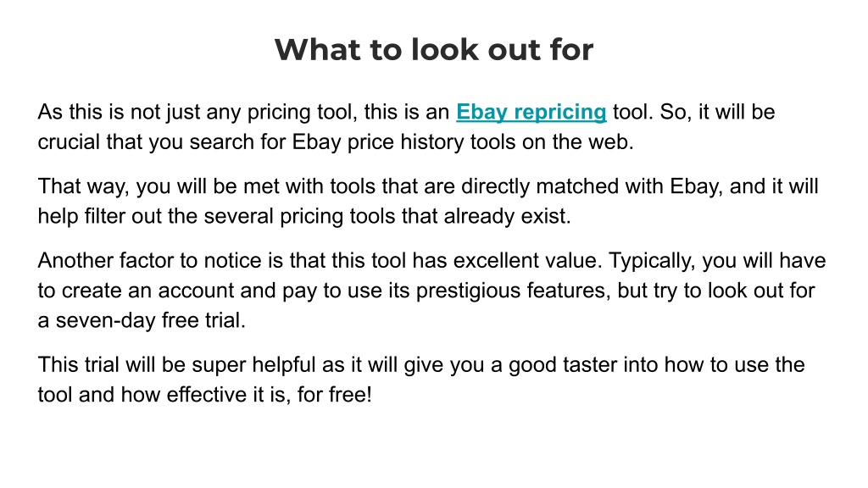This screenshot has width=868, height=488.
Task: Open the Ebay repricing link
Action: point(531,113)
